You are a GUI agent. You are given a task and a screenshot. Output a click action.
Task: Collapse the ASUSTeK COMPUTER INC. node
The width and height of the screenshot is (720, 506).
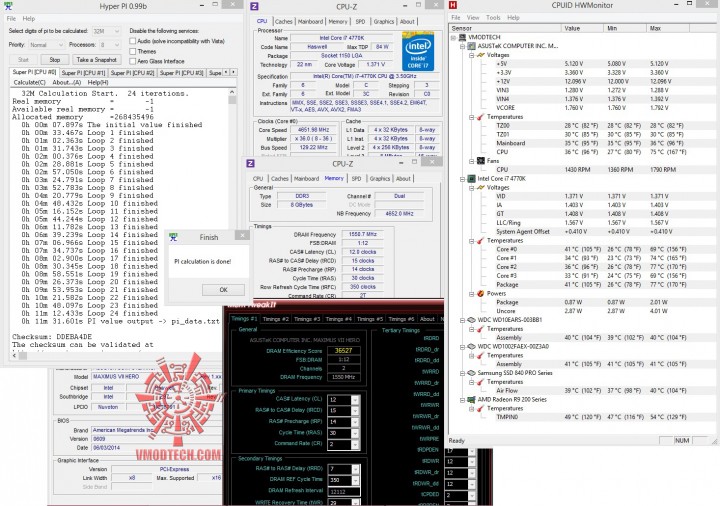pos(462,46)
